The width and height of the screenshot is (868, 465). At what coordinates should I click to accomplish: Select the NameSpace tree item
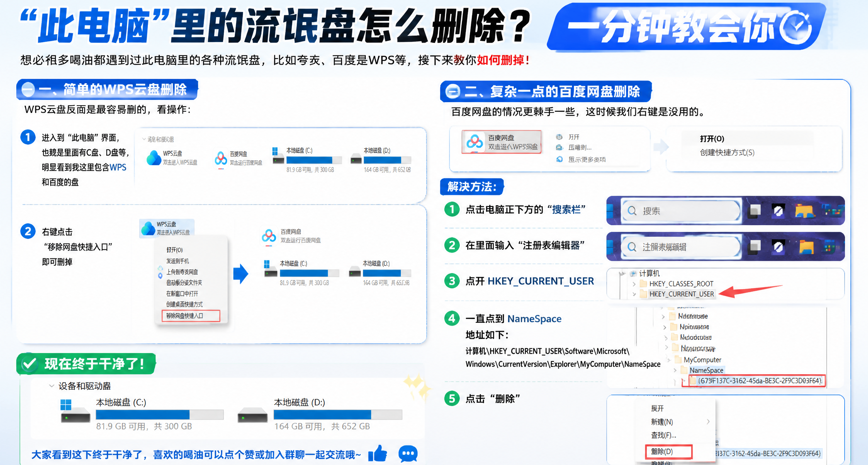coord(706,370)
